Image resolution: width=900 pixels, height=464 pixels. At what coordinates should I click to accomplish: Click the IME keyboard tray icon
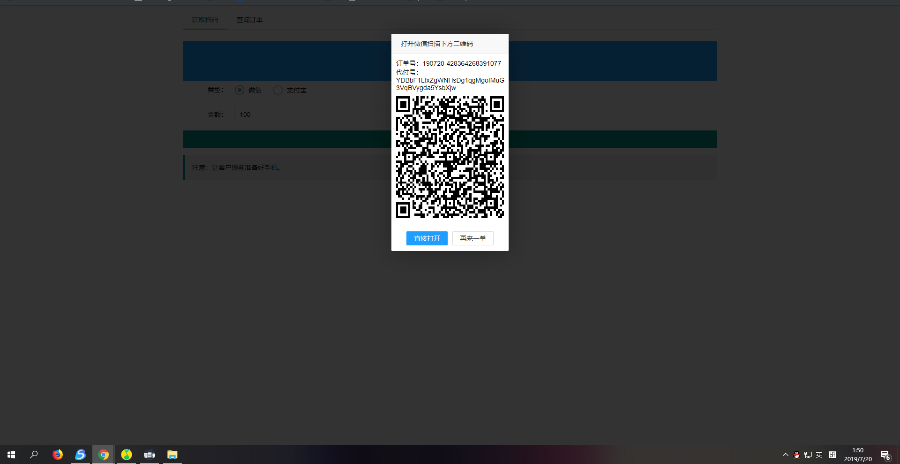pyautogui.click(x=832, y=455)
